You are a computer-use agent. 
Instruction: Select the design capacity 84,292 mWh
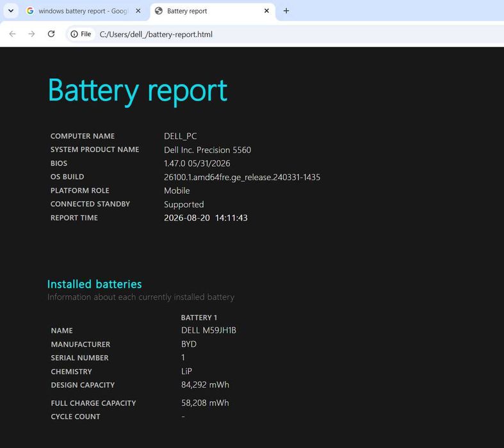click(205, 385)
